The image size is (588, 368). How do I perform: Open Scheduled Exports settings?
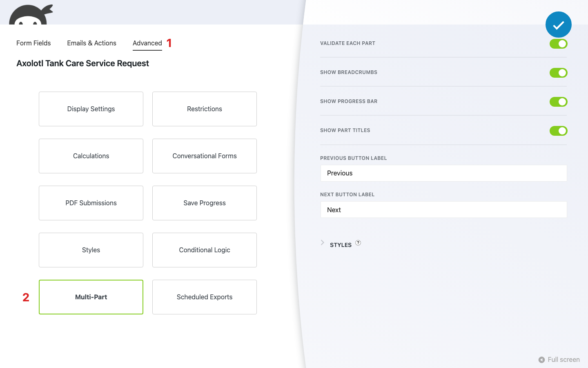click(205, 297)
